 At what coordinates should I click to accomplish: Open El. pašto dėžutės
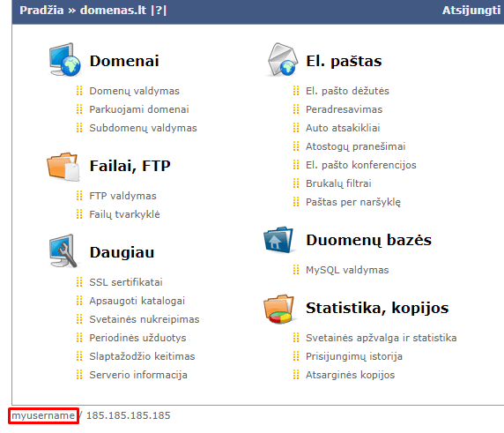pos(347,91)
